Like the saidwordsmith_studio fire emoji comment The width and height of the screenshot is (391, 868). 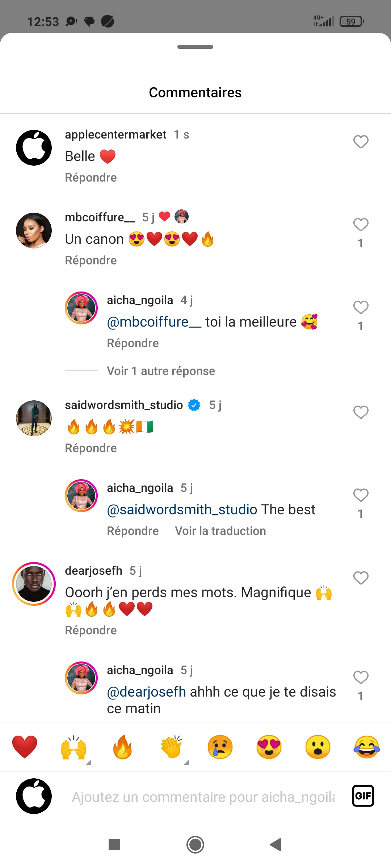point(361,412)
